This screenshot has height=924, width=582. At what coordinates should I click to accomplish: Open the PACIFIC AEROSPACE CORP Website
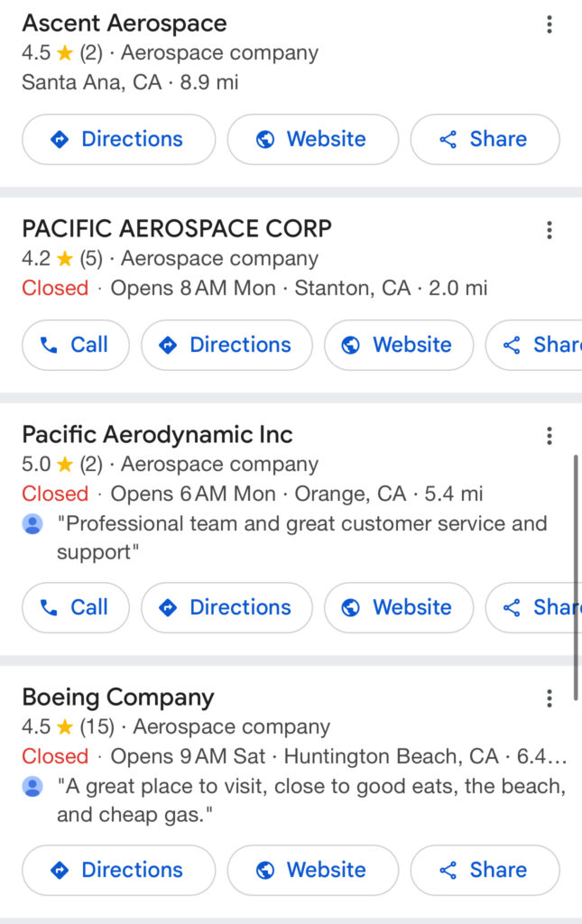[x=399, y=345]
